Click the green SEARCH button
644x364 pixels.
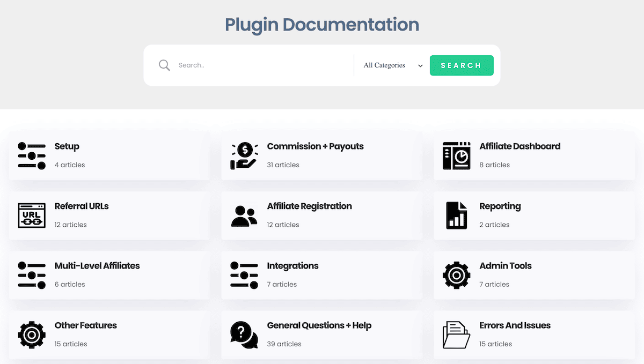(x=462, y=65)
